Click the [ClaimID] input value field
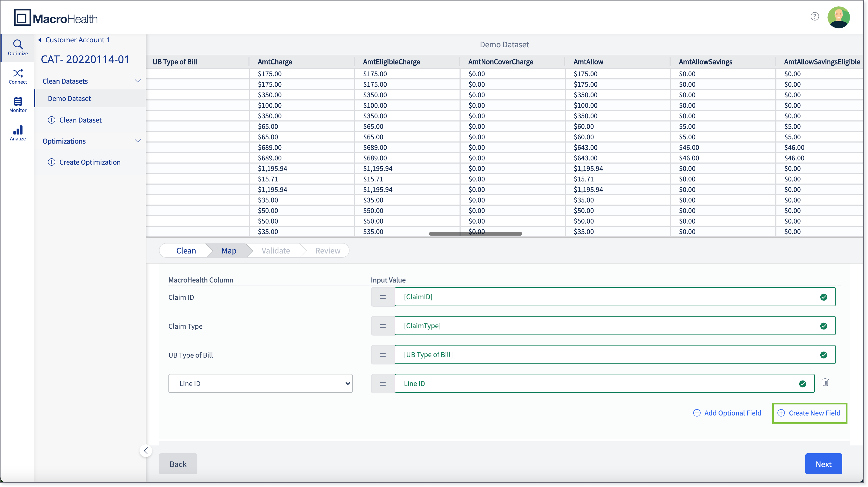 615,297
